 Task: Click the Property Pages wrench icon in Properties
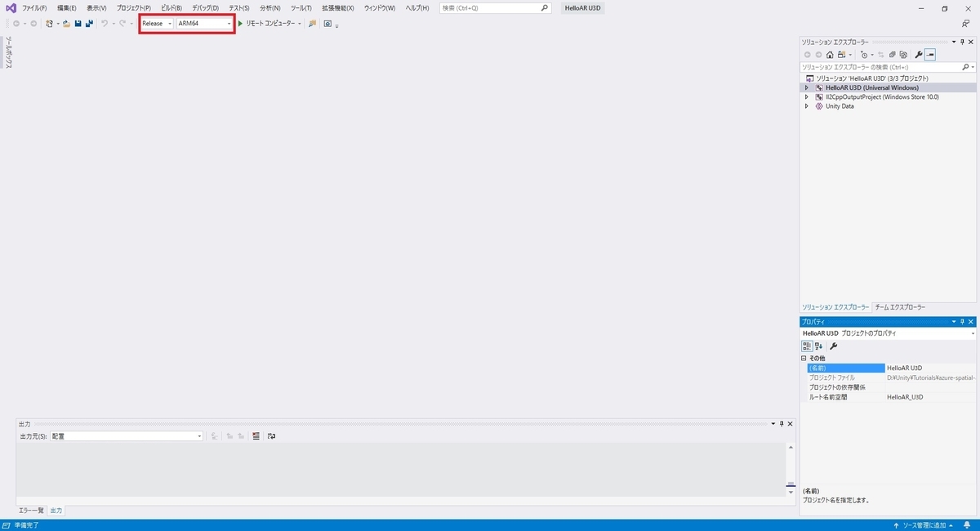tap(834, 346)
